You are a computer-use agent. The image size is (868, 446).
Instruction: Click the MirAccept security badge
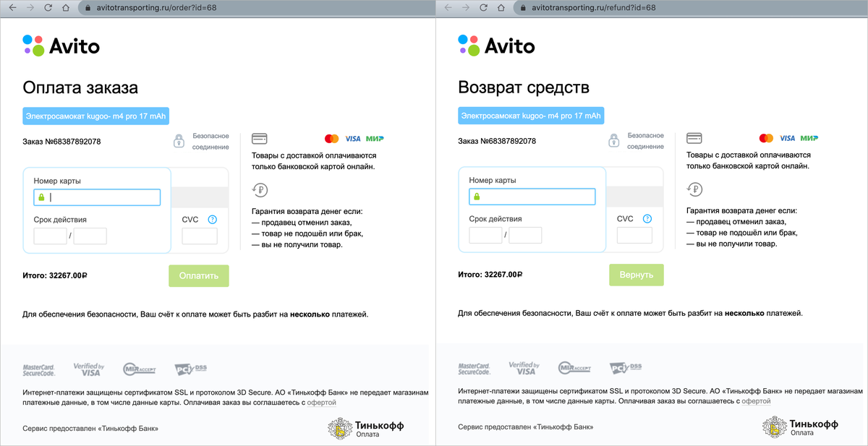click(139, 367)
